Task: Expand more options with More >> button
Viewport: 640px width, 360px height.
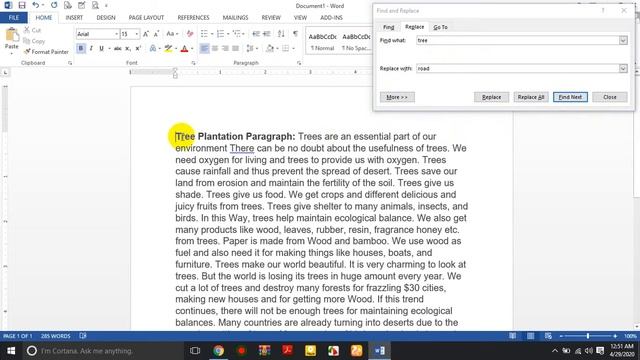Action: 397,97
